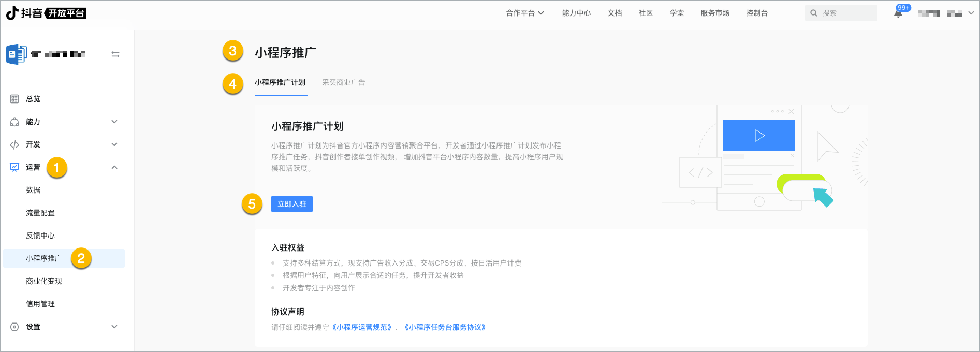
Task: Click the 开发 code brackets icon
Action: click(x=14, y=144)
